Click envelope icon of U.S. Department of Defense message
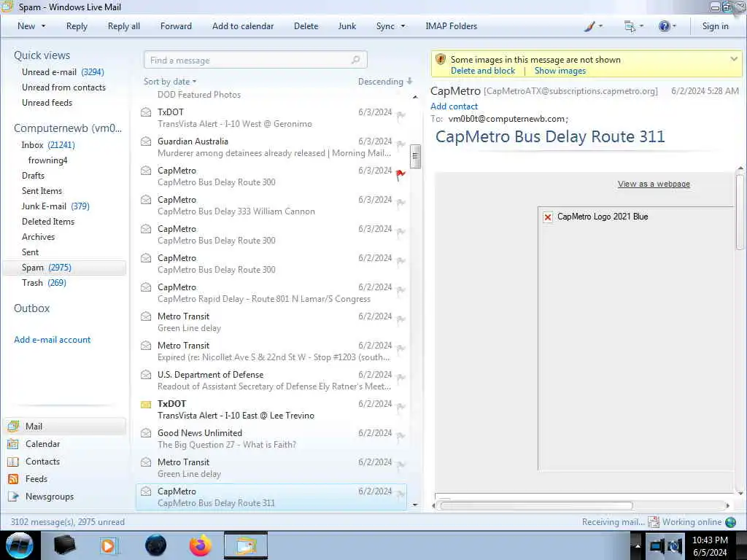This screenshot has width=747, height=560. (x=146, y=375)
